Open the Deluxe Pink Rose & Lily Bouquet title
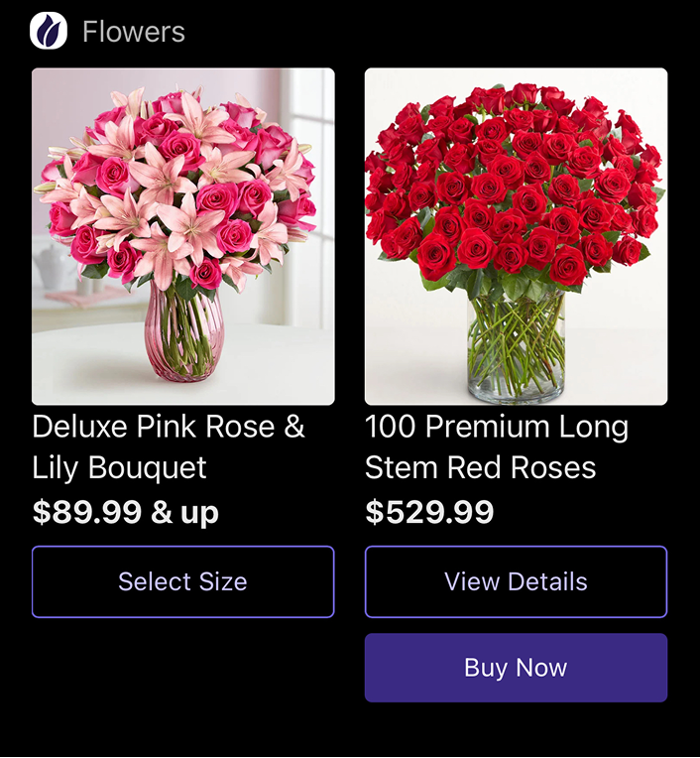The image size is (700, 758). point(169,446)
